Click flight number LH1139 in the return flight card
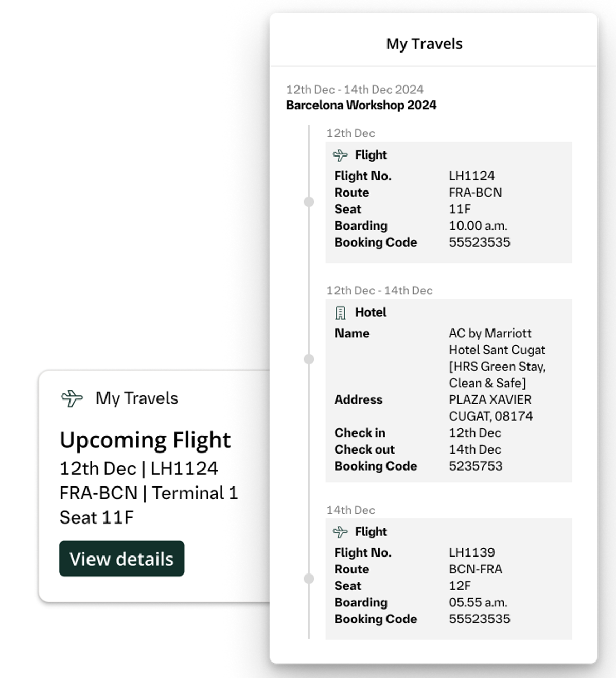The image size is (616, 678). (471, 552)
